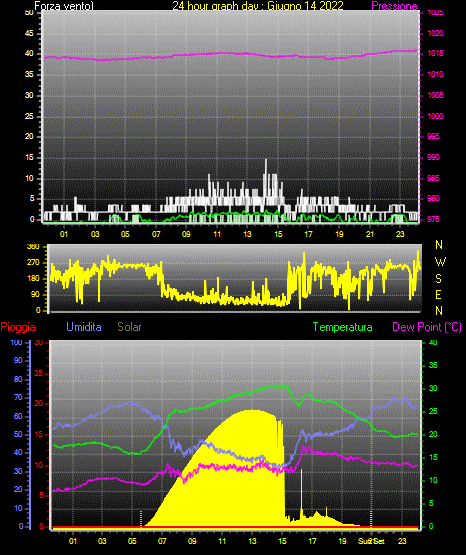The image size is (466, 555).
Task: Click the '13' hour label on the top graph
Action: (x=247, y=234)
